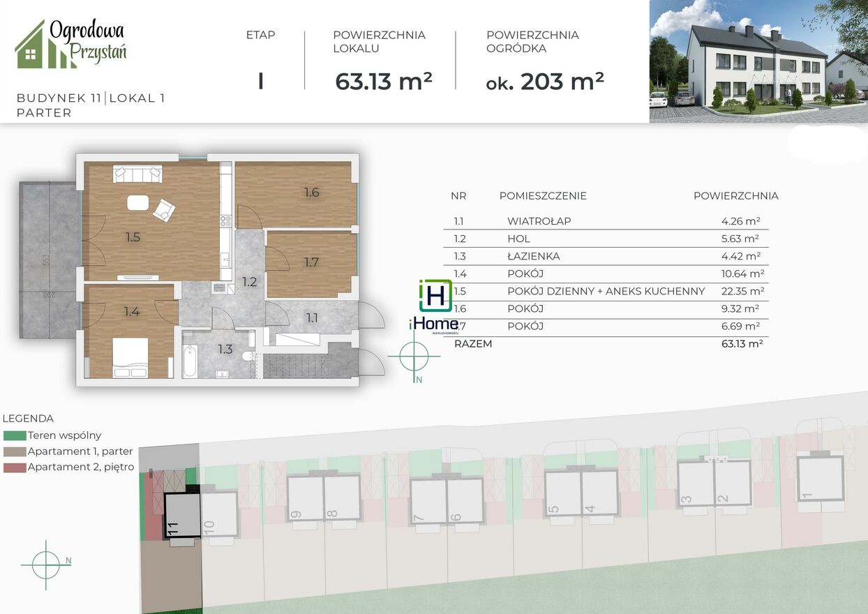This screenshot has width=868, height=614.
Task: Click the room 1.6 label on the floor plan
Action: [x=311, y=192]
